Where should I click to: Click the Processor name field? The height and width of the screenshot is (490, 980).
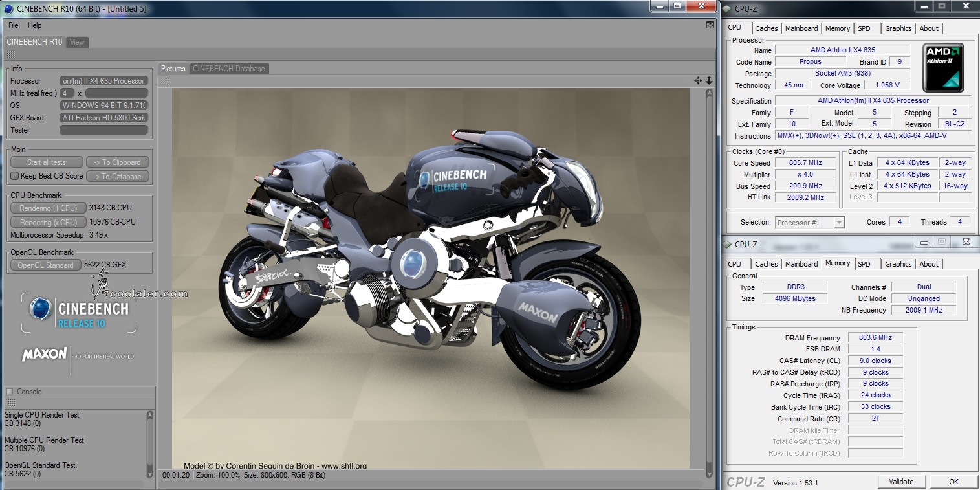[104, 81]
